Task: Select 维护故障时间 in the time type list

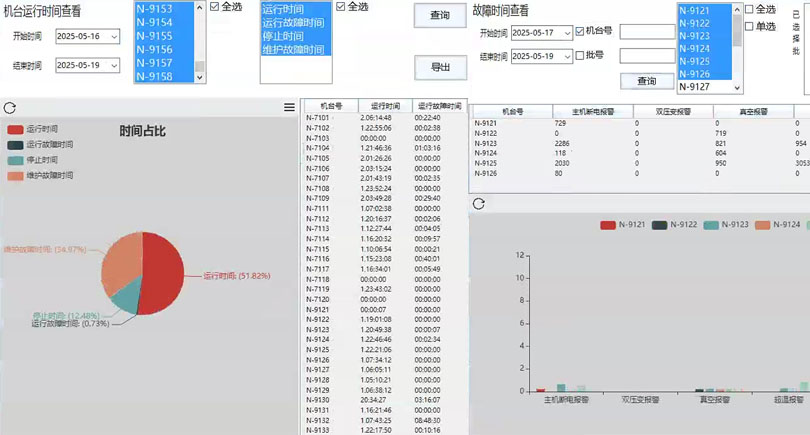Action: click(x=293, y=49)
